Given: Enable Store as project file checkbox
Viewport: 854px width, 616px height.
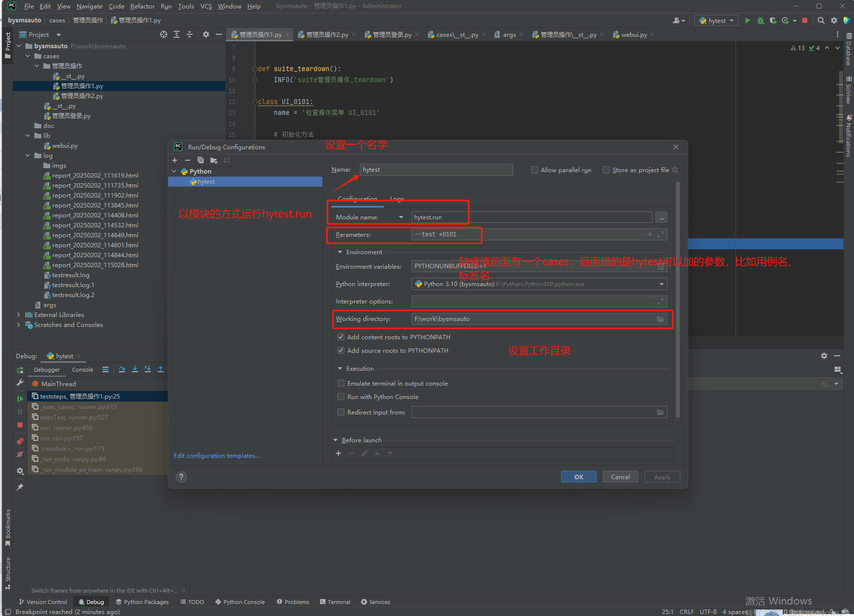Looking at the screenshot, I should point(606,170).
